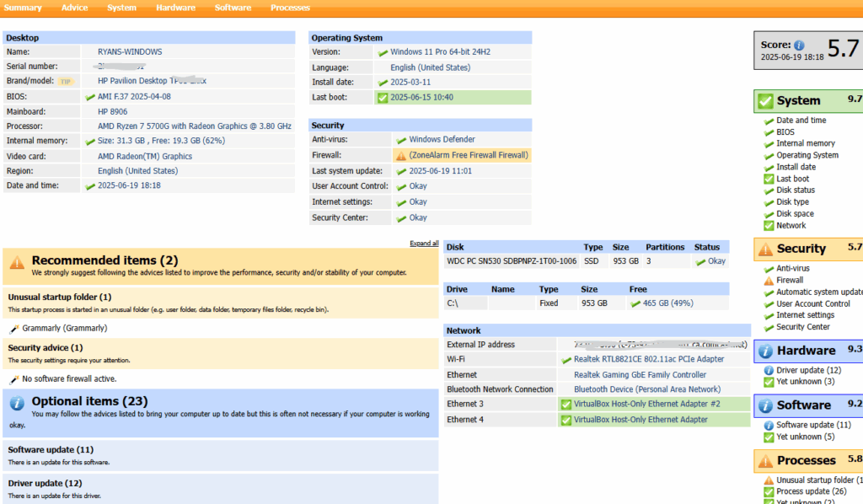This screenshot has width=863, height=504.
Task: Open Disk status under System score
Action: [796, 190]
